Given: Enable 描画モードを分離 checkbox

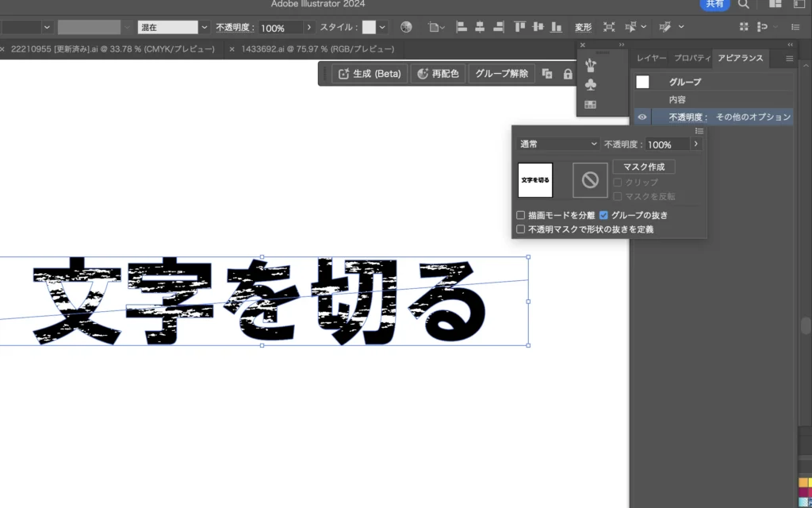Looking at the screenshot, I should click(521, 215).
